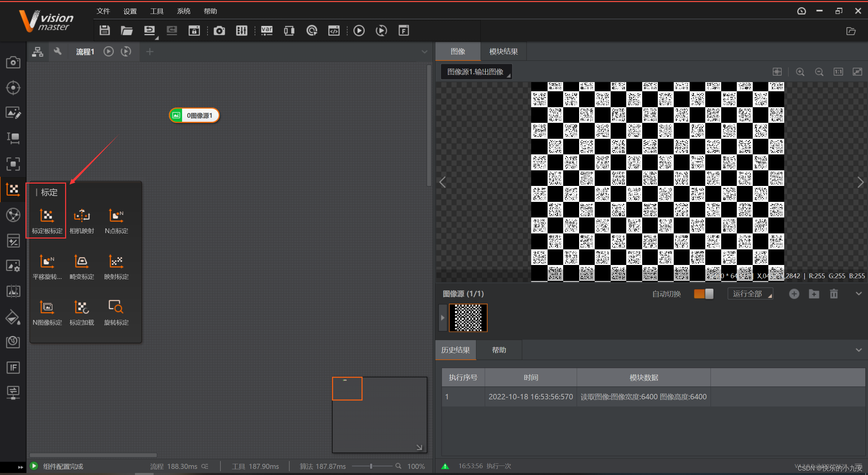Image resolution: width=868 pixels, height=475 pixels.
Task: Run 流程1 continuously from its tab
Action: 126,52
